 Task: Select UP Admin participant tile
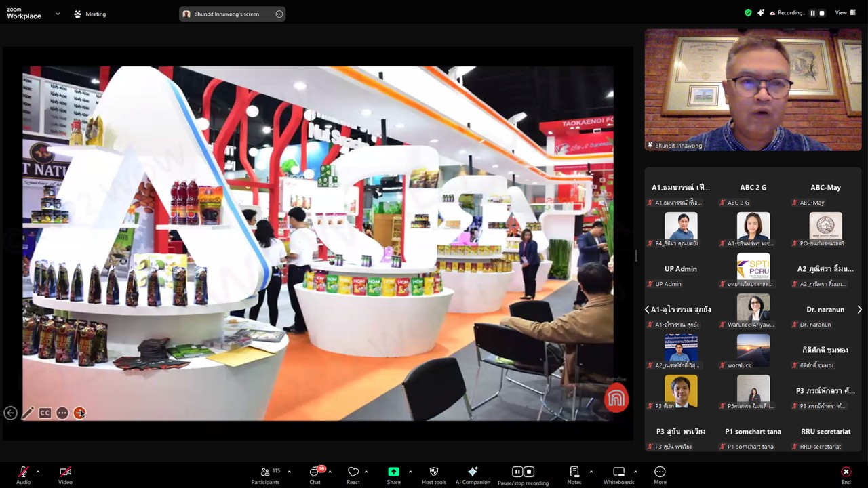point(681,270)
